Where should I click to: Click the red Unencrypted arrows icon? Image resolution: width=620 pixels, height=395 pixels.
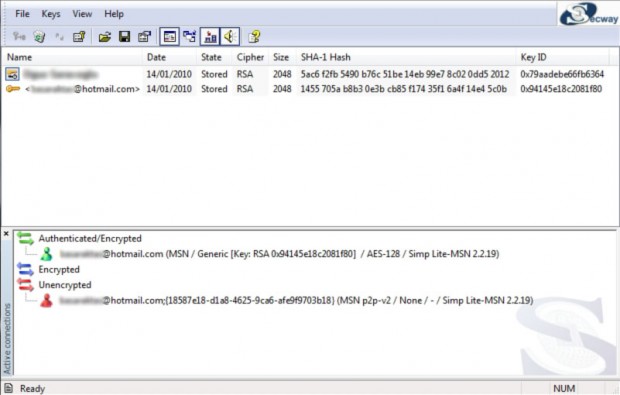coord(26,285)
